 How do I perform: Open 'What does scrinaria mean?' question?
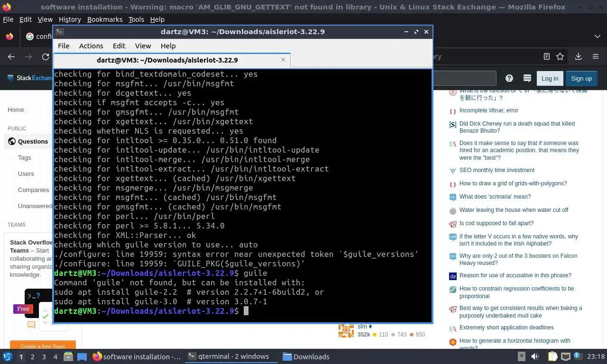pyautogui.click(x=495, y=197)
